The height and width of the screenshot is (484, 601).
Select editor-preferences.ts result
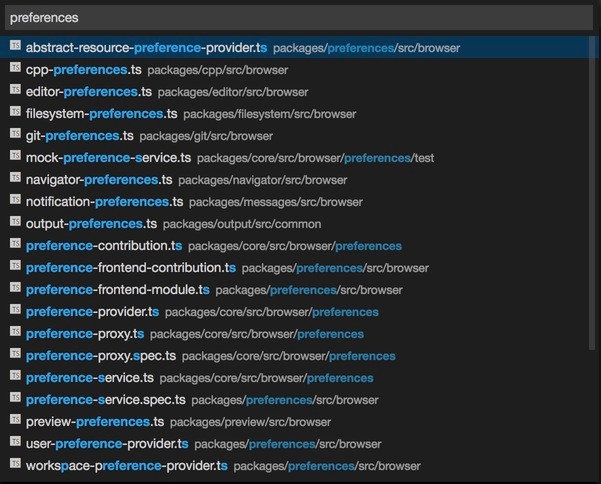point(89,92)
